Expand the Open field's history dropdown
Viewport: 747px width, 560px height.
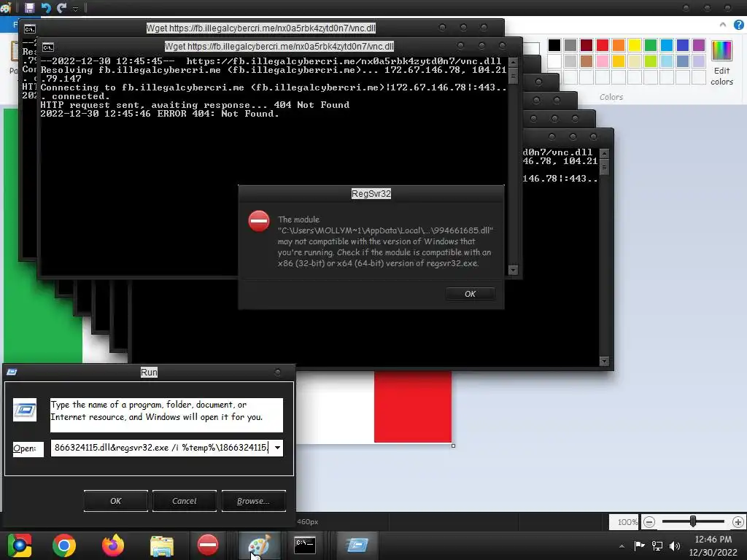tap(277, 448)
